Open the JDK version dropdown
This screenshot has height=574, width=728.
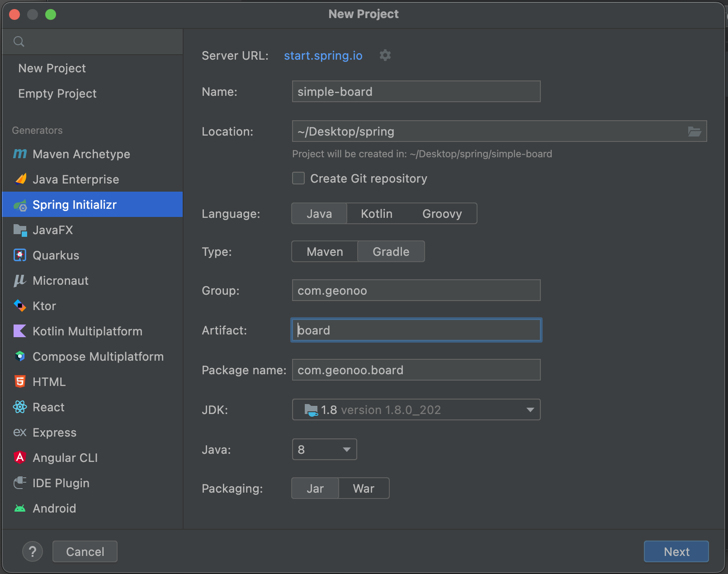(416, 409)
